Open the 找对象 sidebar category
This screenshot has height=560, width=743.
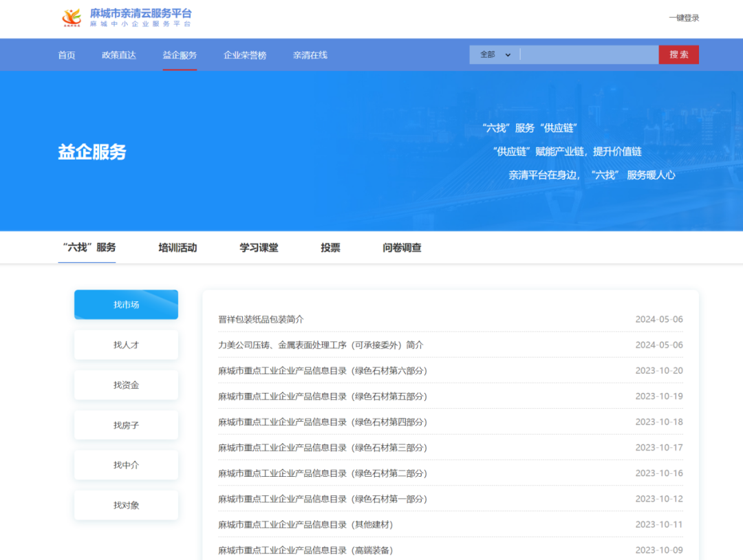[x=126, y=504]
